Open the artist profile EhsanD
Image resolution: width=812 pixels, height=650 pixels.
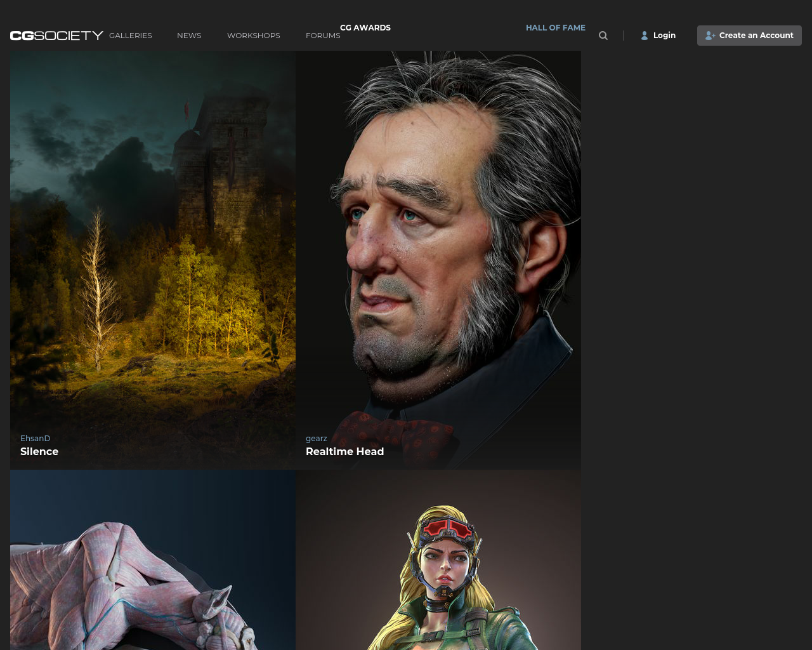(x=36, y=438)
